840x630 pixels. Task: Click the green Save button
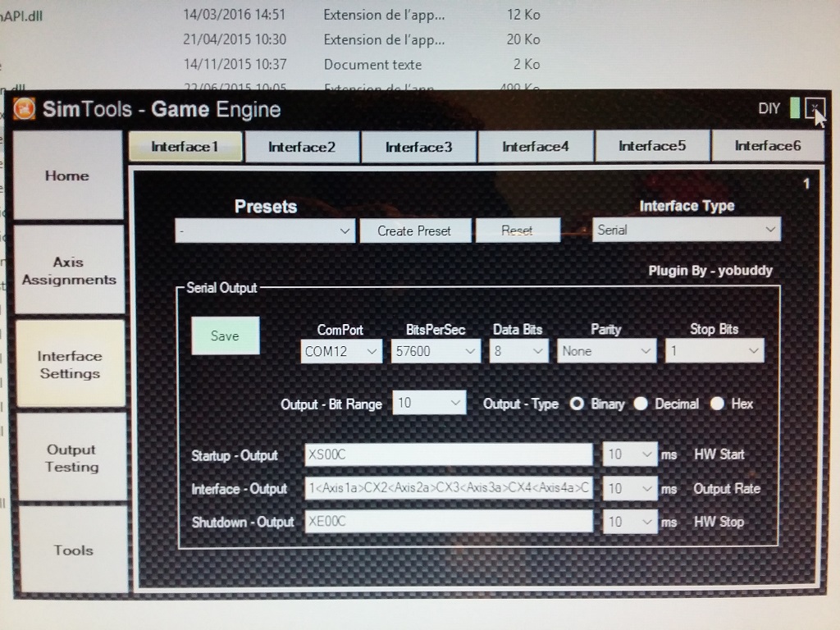(225, 336)
